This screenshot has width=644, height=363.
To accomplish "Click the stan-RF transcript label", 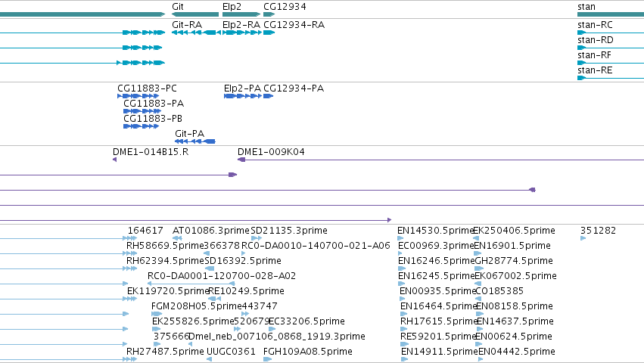I will 594,55.
